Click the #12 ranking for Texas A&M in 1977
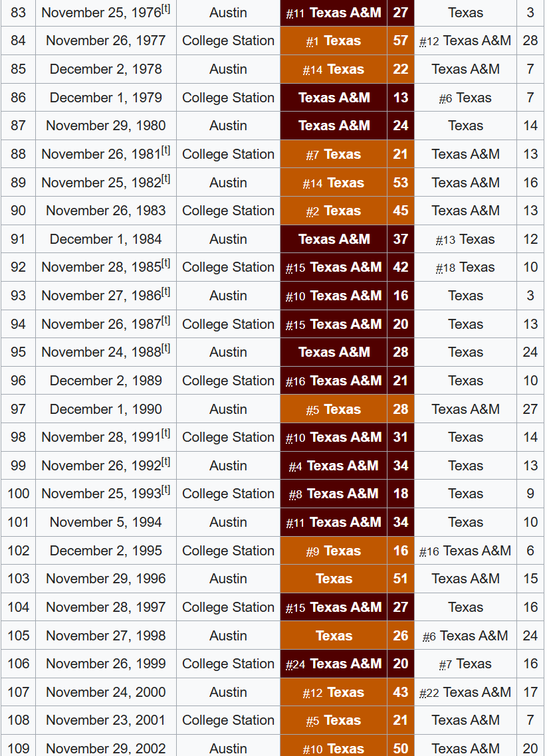This screenshot has height=756, width=547. pos(429,42)
